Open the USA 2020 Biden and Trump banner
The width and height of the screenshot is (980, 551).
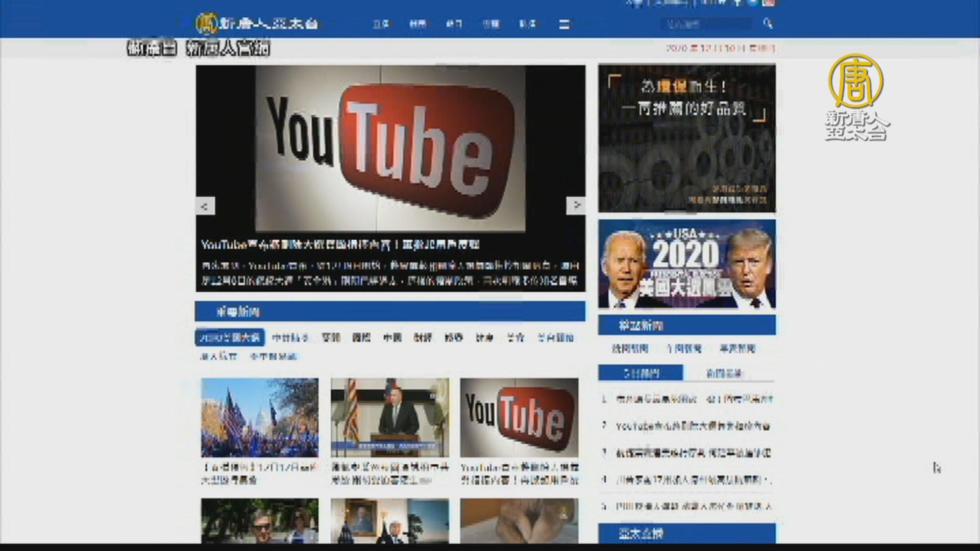[x=687, y=264]
